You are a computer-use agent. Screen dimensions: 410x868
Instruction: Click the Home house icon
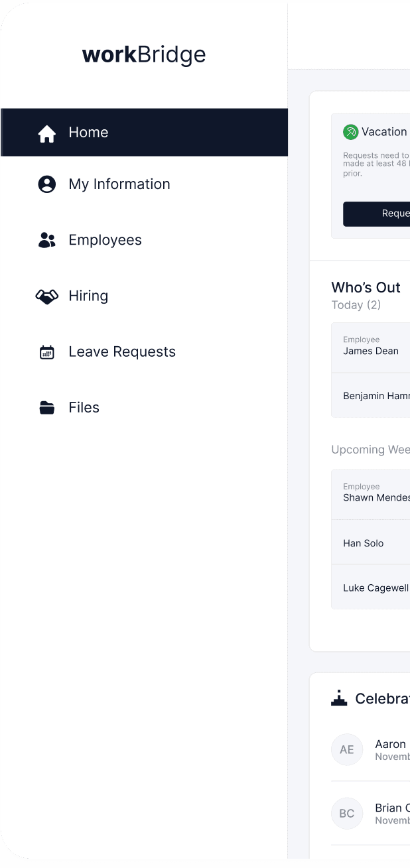point(47,133)
